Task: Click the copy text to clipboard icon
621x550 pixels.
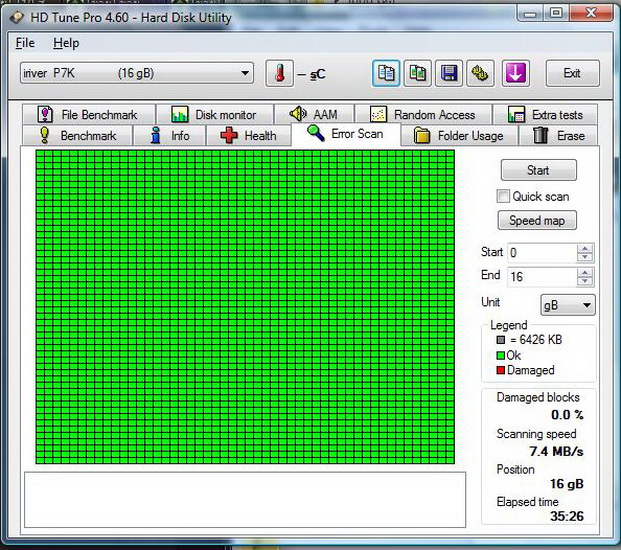Action: [x=386, y=73]
